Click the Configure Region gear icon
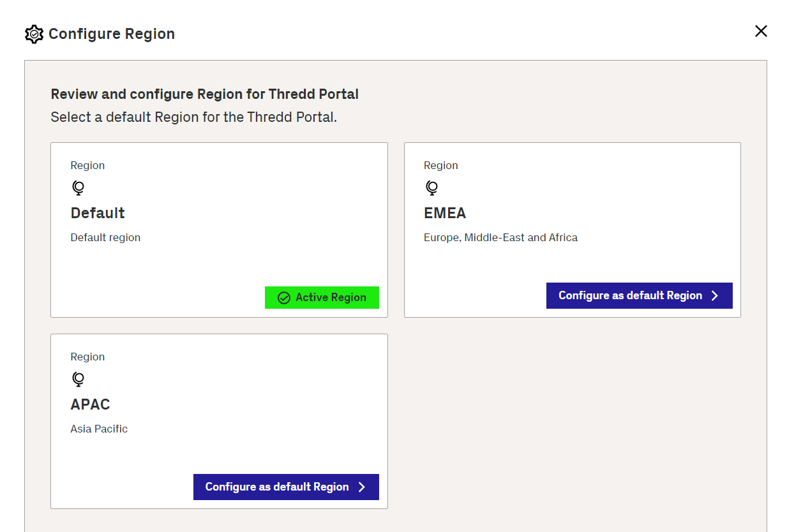787x532 pixels. pyautogui.click(x=34, y=34)
